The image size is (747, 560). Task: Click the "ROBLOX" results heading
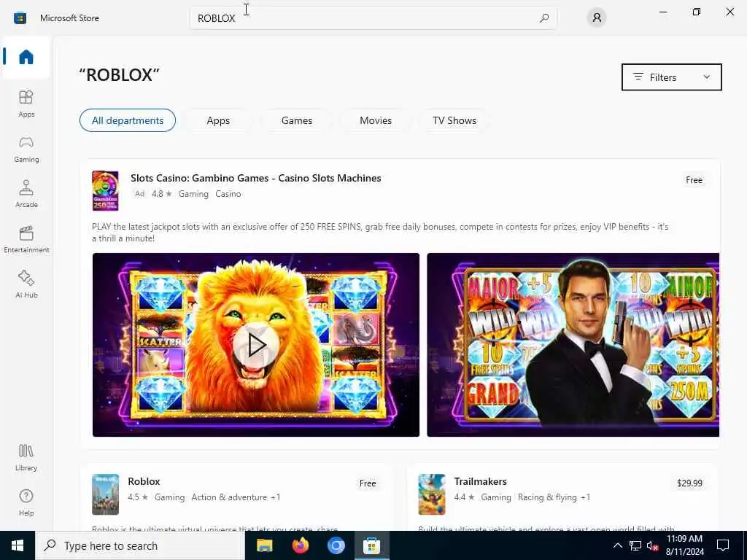pyautogui.click(x=119, y=75)
